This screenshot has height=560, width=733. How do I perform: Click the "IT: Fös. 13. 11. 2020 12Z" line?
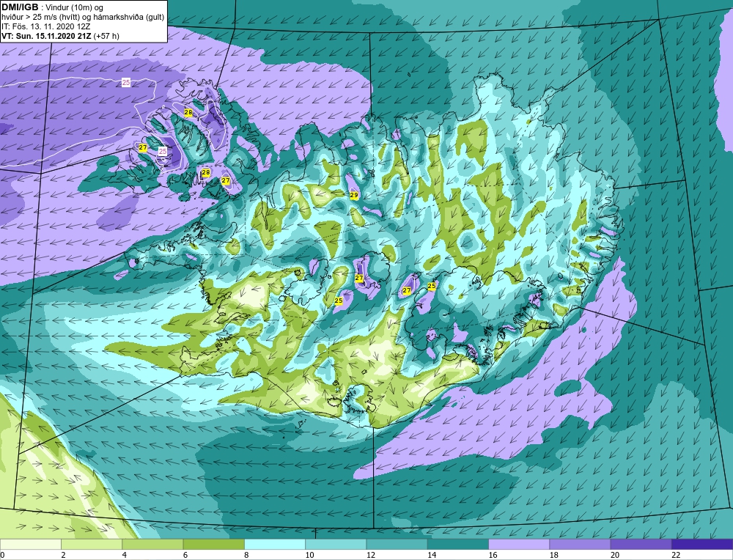point(45,26)
